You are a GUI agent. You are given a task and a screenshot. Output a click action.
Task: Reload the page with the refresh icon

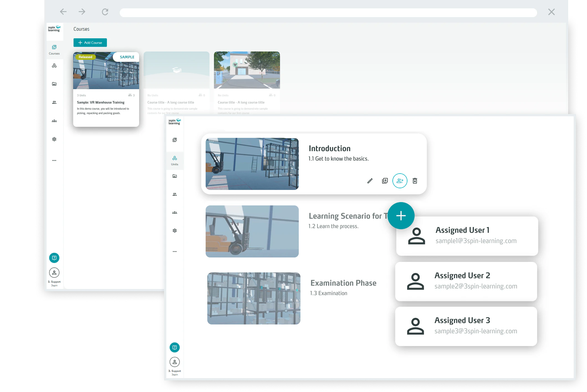[x=105, y=12]
